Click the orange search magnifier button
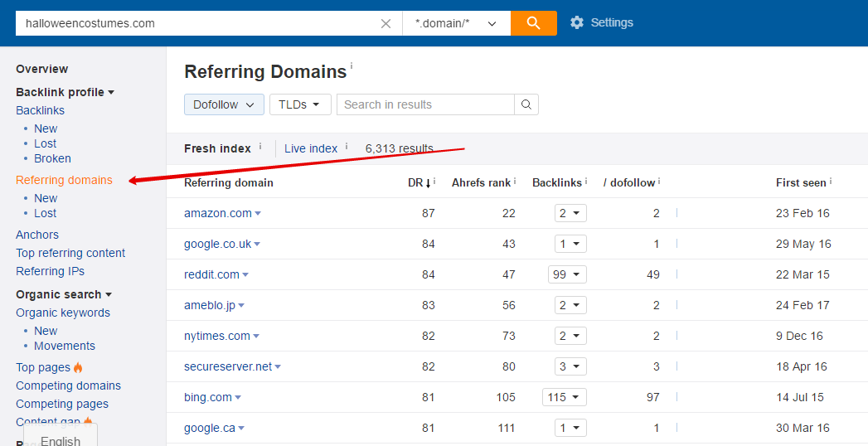The image size is (868, 446). 534,23
